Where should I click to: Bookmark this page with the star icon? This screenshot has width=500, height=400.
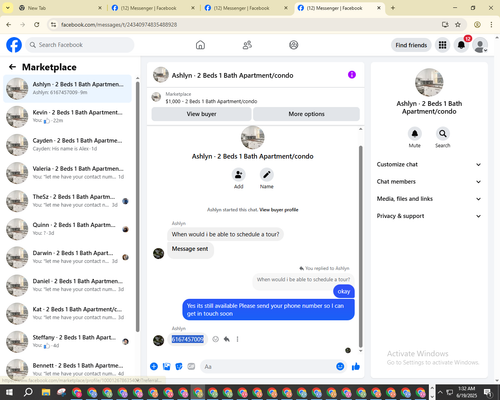(458, 25)
